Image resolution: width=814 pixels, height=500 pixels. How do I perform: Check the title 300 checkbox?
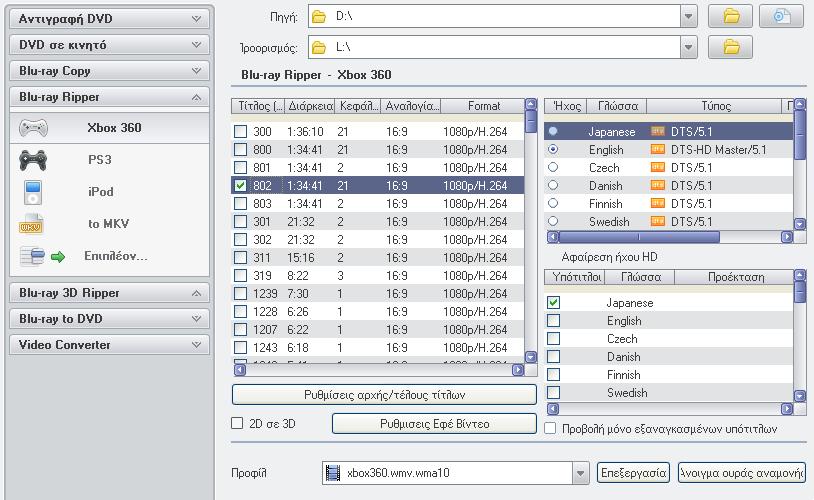240,132
